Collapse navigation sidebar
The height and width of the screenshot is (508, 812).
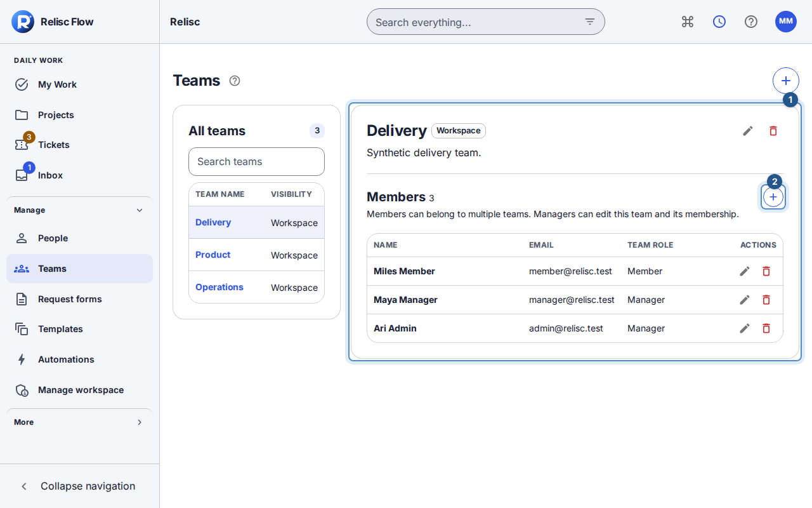79,486
